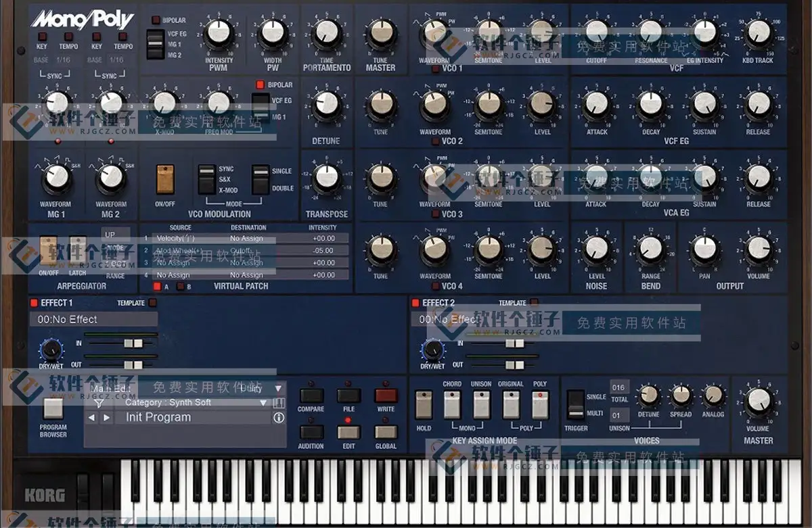Open the Program Browser

[x=53, y=408]
